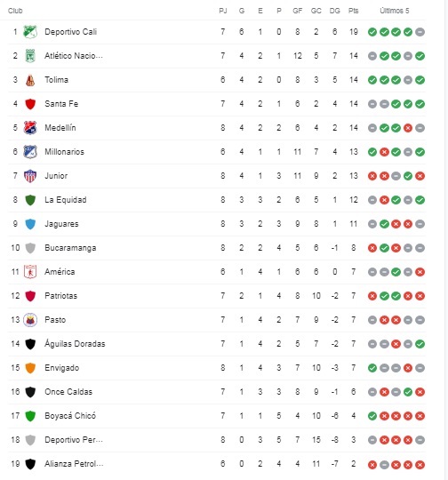The image size is (448, 480).
Task: Click Boyacá Chicó's green win indicator
Action: 372,416
